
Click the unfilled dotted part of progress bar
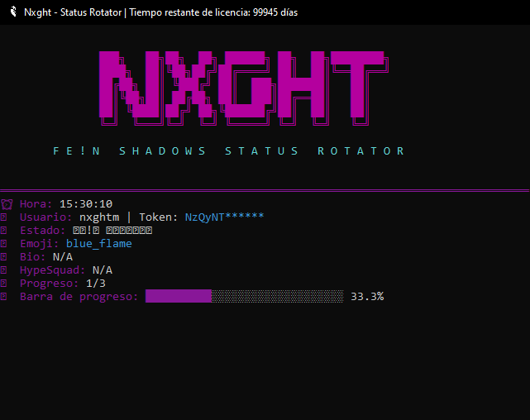[x=277, y=296]
